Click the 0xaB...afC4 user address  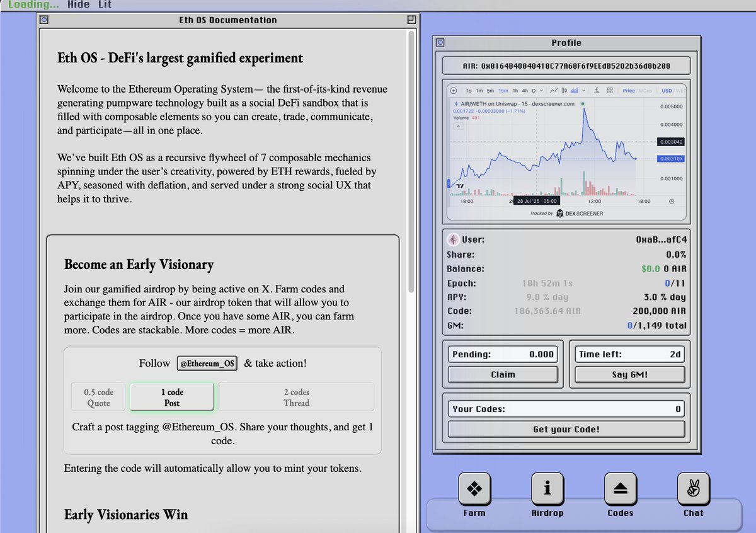[661, 239]
